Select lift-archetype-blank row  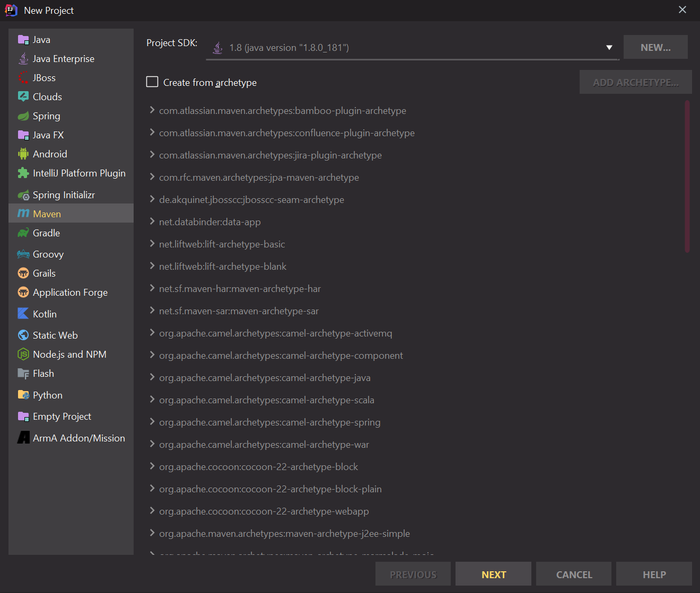click(x=414, y=267)
